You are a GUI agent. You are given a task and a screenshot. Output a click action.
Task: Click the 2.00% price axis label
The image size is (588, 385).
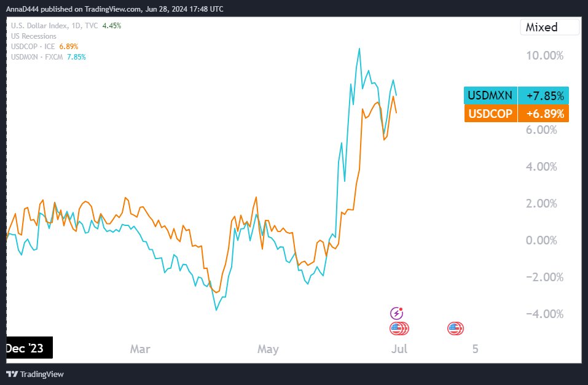(541, 203)
